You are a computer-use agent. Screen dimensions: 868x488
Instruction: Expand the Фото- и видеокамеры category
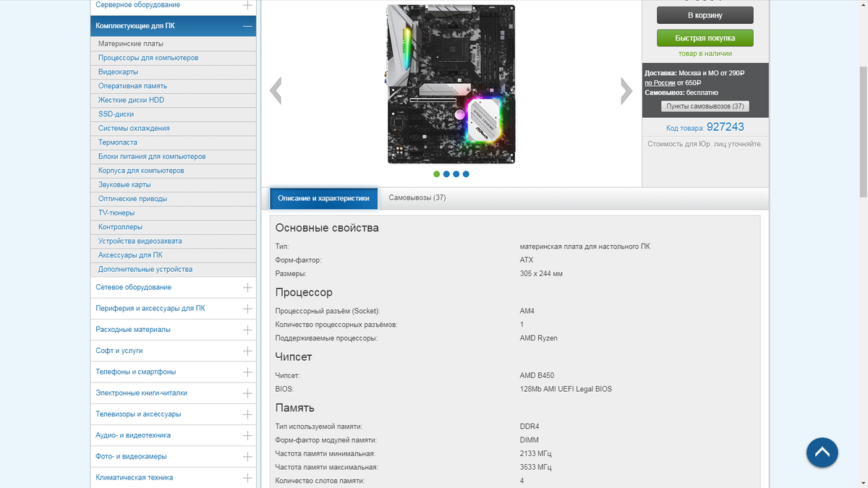point(247,457)
